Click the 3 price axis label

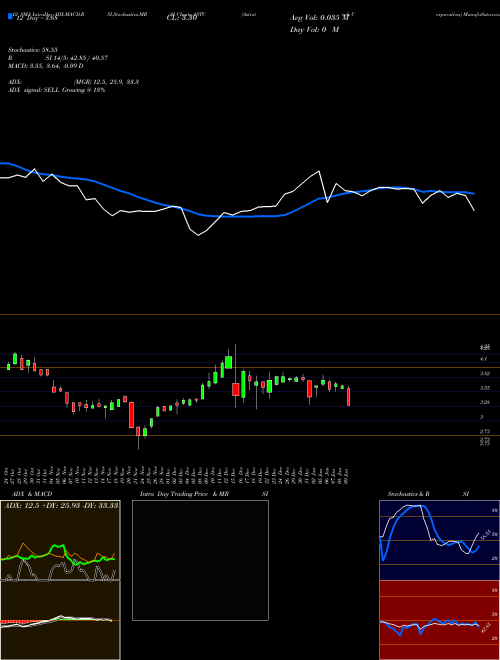tap(481, 417)
